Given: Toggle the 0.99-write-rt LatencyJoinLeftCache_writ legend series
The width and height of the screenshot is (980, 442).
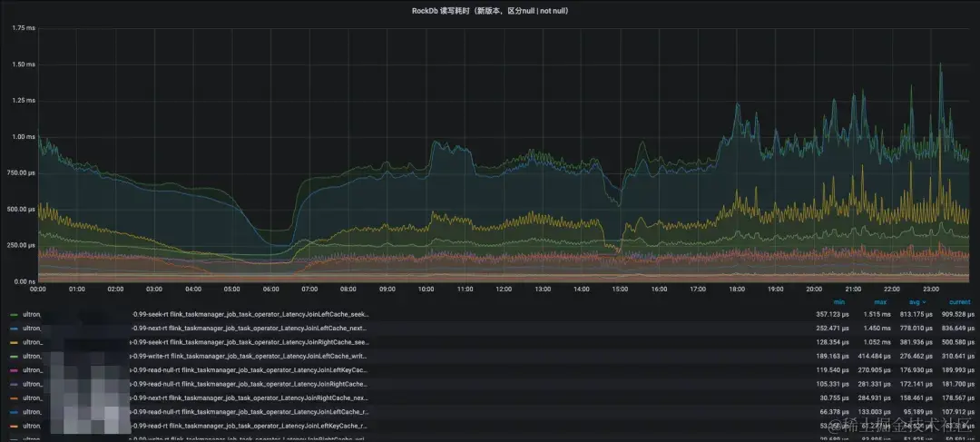Looking at the screenshot, I should tap(196, 356).
